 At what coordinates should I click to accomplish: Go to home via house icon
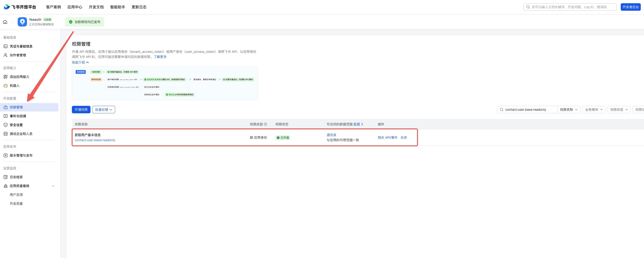(x=5, y=22)
